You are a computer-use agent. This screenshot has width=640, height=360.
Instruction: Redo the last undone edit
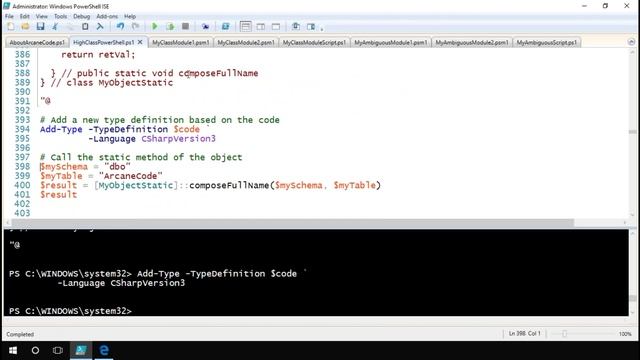(x=135, y=27)
